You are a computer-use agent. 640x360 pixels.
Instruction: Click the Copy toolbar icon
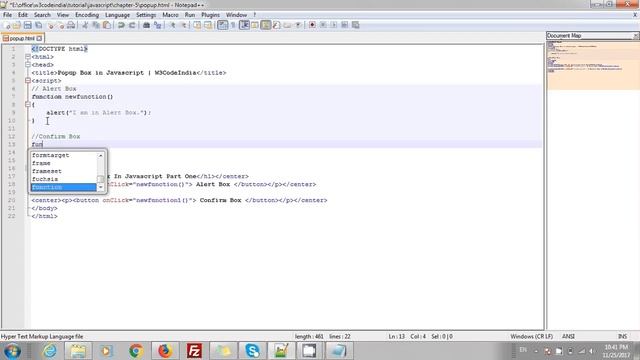tap(96, 25)
